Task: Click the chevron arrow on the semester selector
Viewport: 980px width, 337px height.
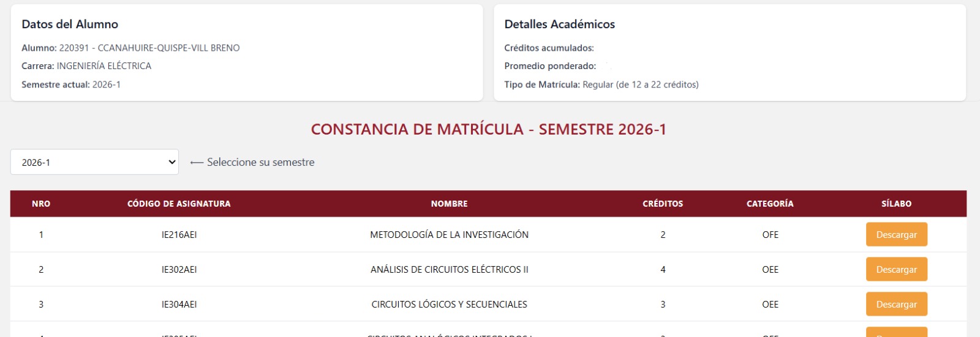Action: tap(171, 162)
